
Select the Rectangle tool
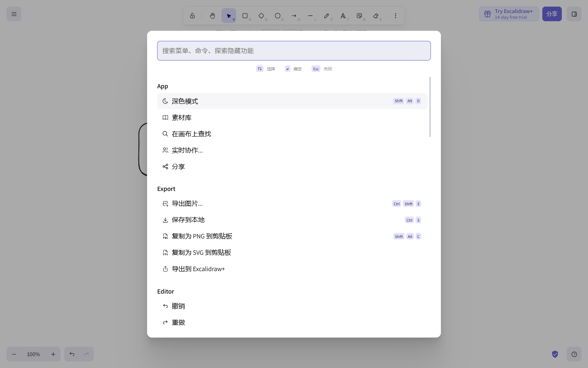point(245,16)
